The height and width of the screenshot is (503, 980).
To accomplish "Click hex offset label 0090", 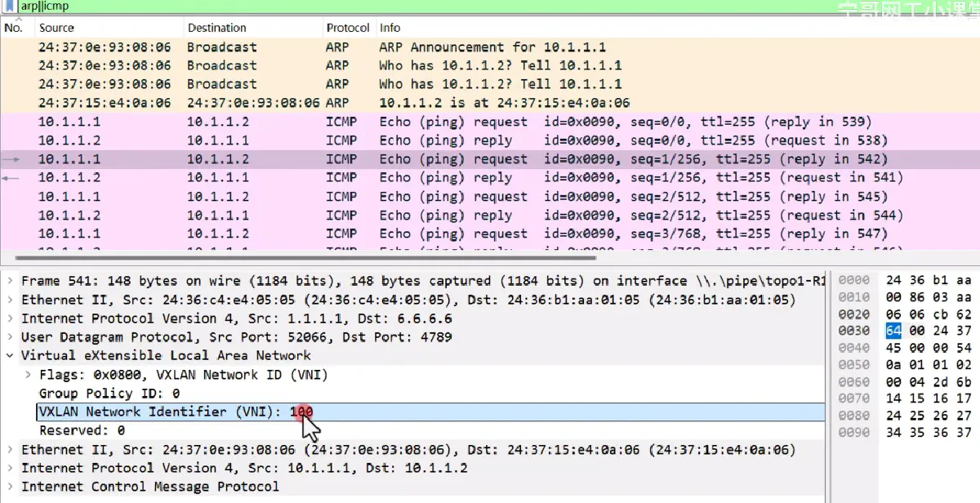I will 854,433.
